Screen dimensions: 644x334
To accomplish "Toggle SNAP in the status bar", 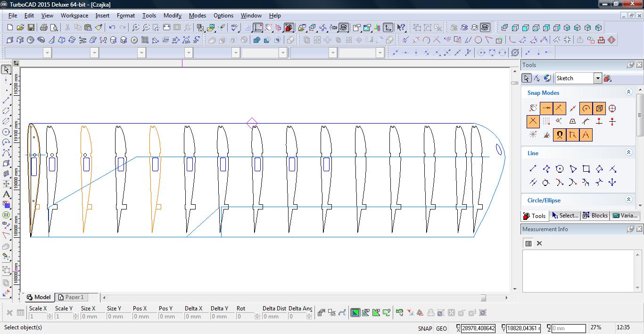I will pos(424,328).
